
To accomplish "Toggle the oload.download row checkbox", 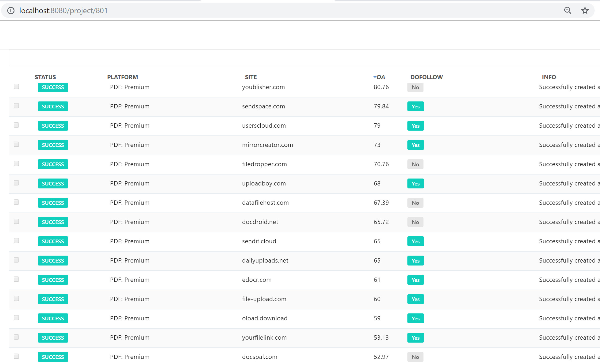I will coord(16,318).
